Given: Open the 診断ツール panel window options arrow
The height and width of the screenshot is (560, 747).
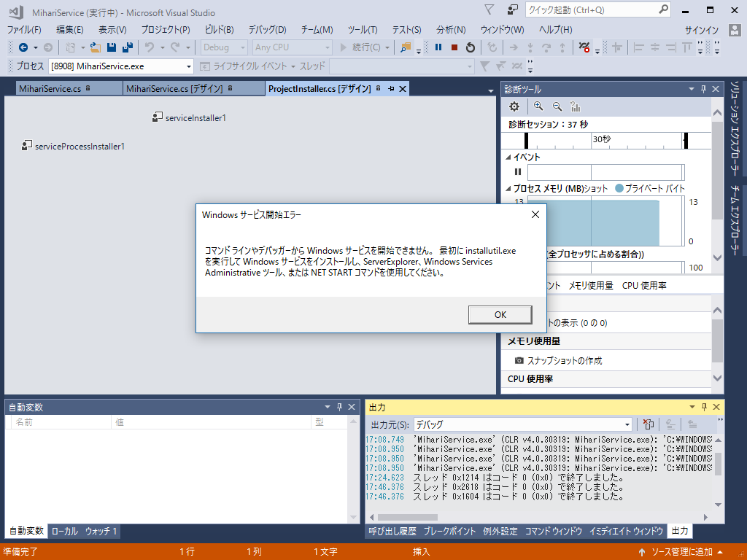Looking at the screenshot, I should click(692, 89).
